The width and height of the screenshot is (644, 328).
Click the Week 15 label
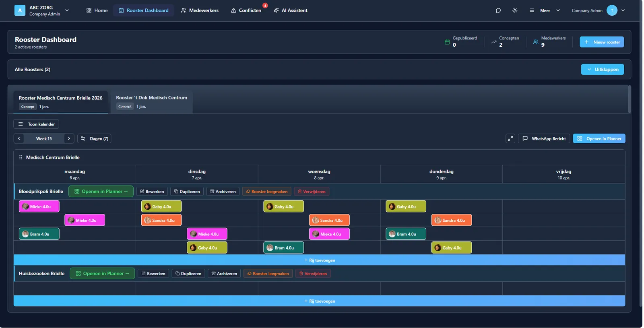(x=44, y=138)
